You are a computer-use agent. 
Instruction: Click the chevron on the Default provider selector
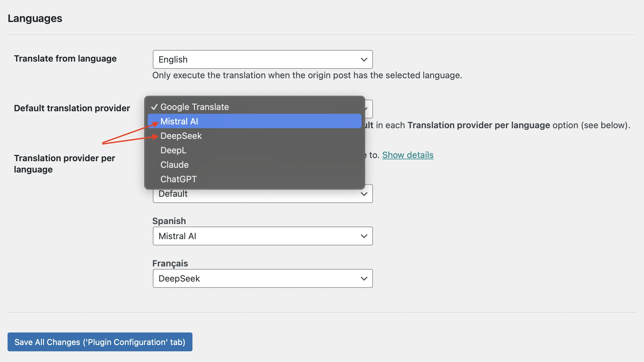point(364,194)
